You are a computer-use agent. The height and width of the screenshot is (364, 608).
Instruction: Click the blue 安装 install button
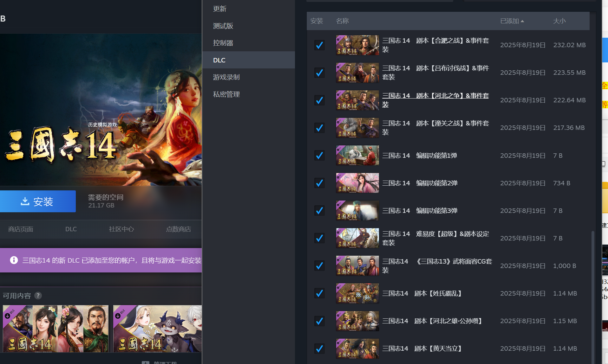coord(38,201)
